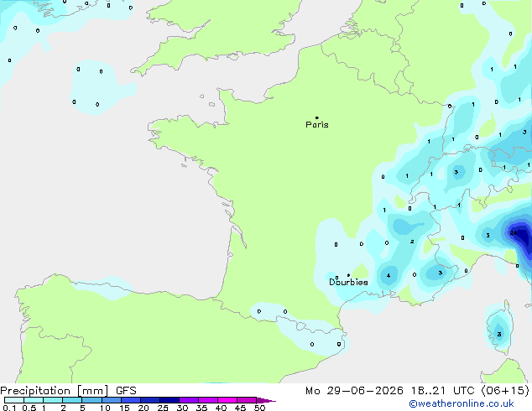Click the Paris city marker dot
Viewport: 532px width, 411px height.
tap(317, 117)
